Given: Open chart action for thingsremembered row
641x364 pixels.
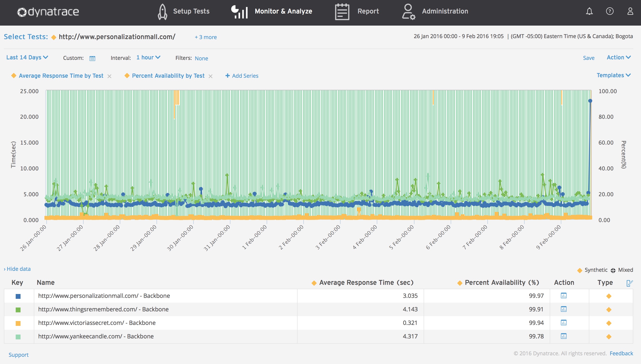Looking at the screenshot, I should pos(564,309).
